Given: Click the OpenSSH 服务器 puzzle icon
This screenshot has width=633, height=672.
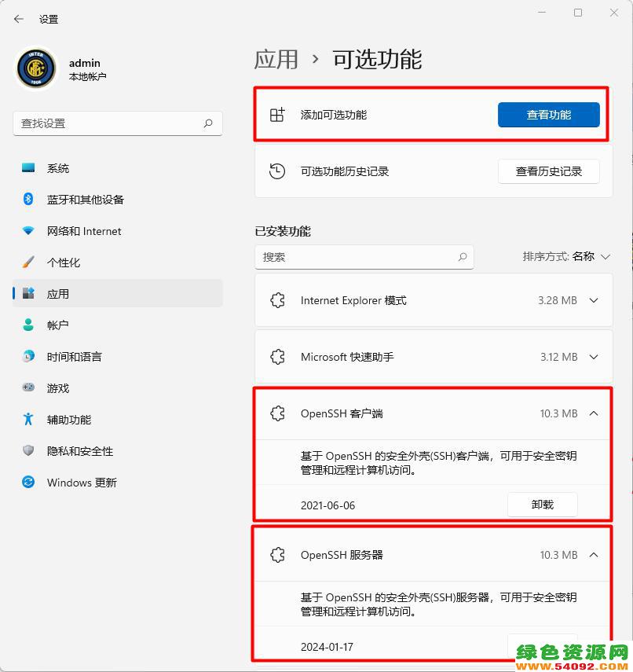Looking at the screenshot, I should click(277, 555).
